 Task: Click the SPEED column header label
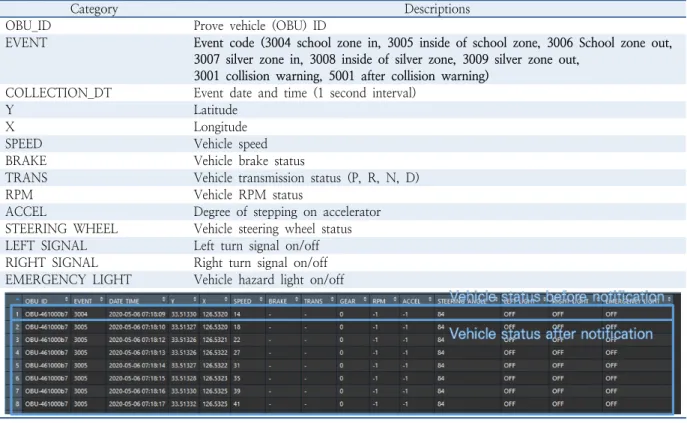(x=242, y=301)
